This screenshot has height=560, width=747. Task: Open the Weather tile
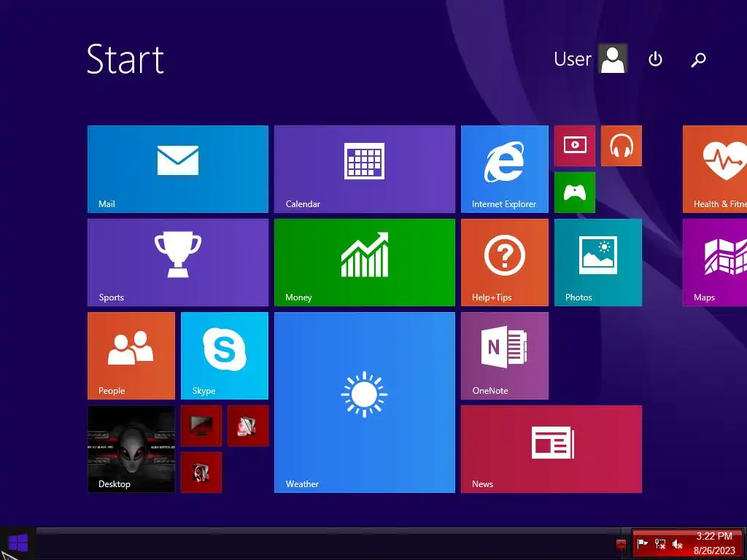[365, 402]
